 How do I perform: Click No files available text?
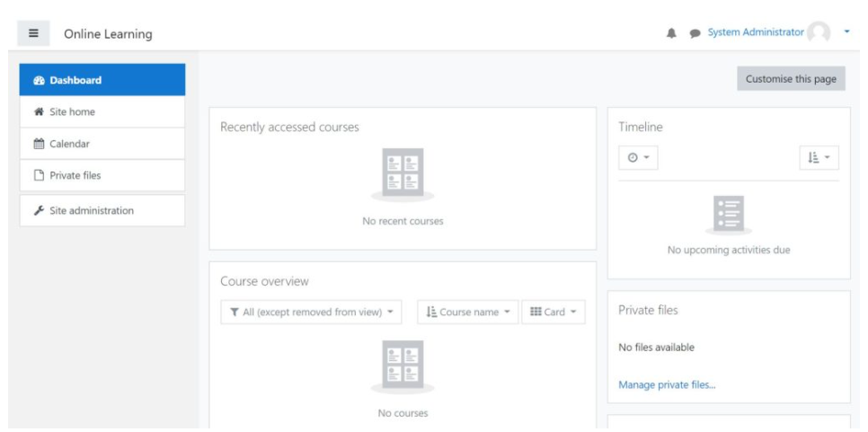pyautogui.click(x=657, y=348)
